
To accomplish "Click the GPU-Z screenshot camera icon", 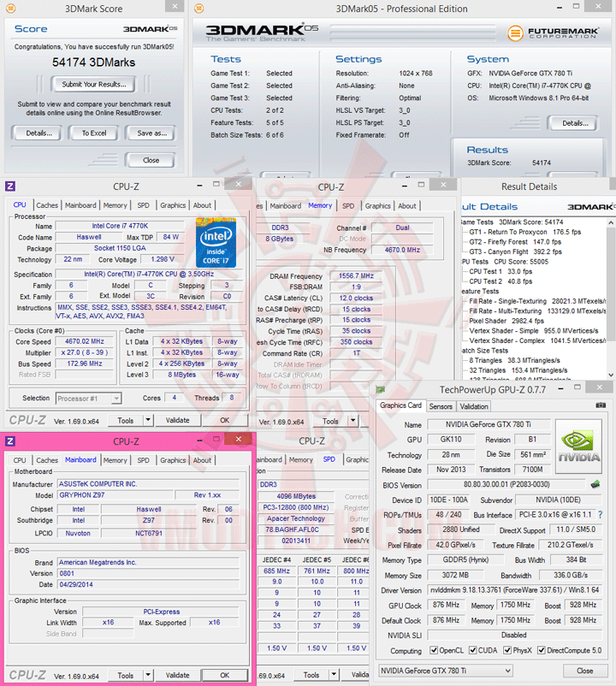I will (601, 405).
